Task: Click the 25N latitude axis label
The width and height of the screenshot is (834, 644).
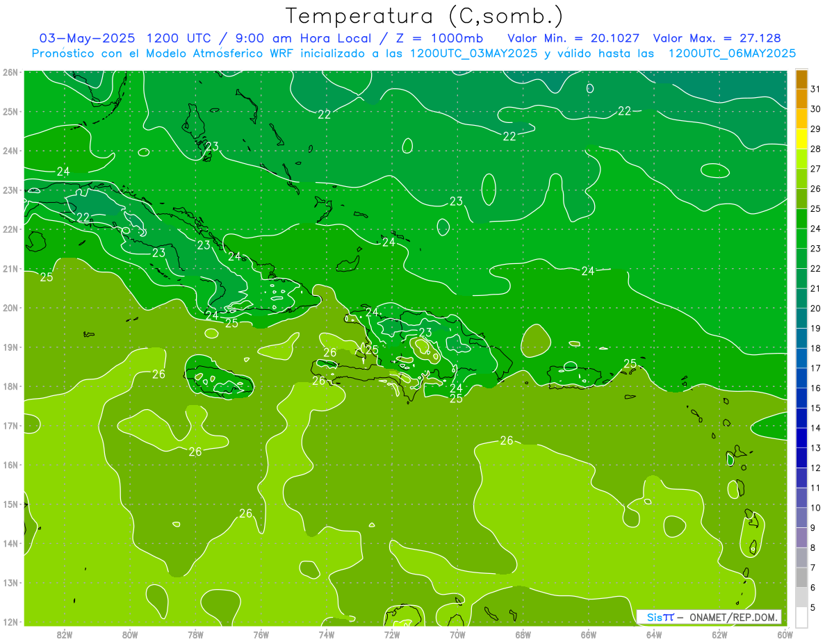Action: click(x=10, y=112)
